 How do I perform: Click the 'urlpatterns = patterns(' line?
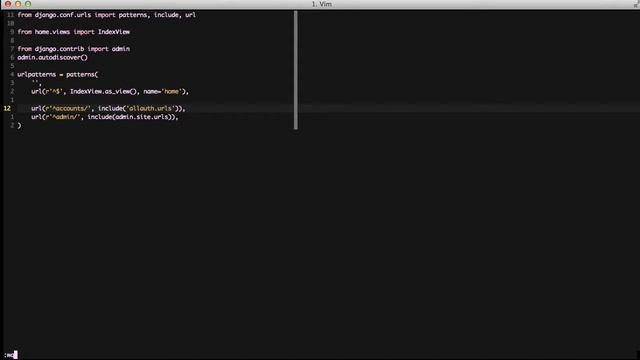(x=58, y=75)
